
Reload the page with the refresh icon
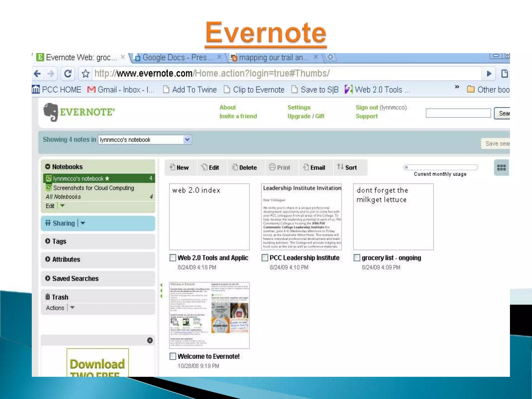coord(68,74)
